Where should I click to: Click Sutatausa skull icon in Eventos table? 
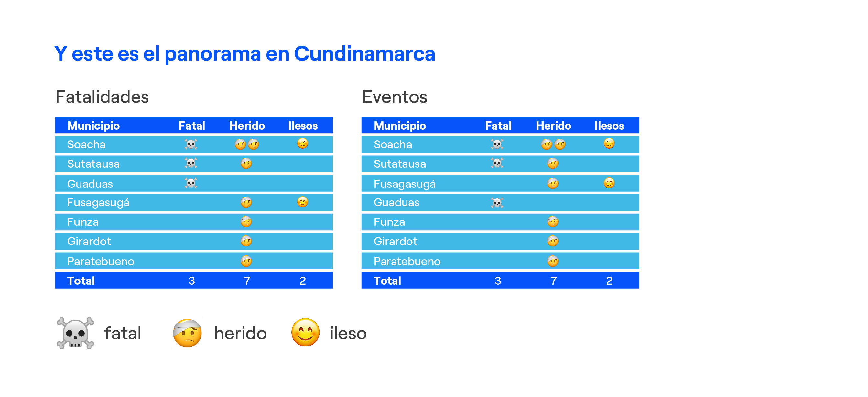(x=497, y=163)
